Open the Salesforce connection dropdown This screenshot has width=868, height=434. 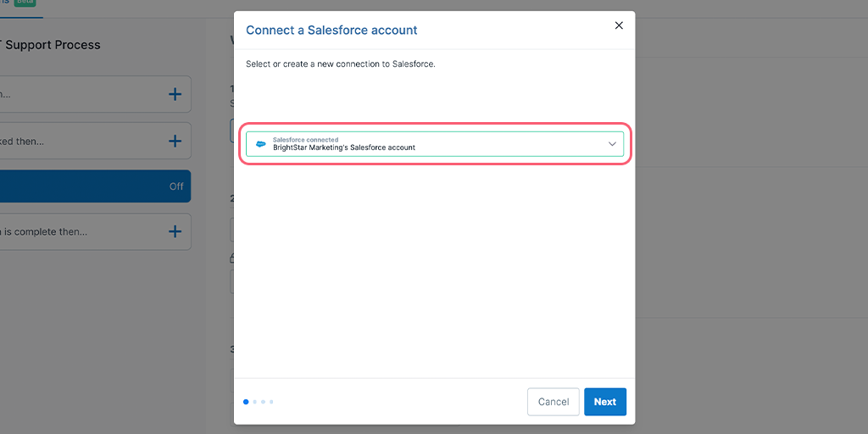[435, 144]
